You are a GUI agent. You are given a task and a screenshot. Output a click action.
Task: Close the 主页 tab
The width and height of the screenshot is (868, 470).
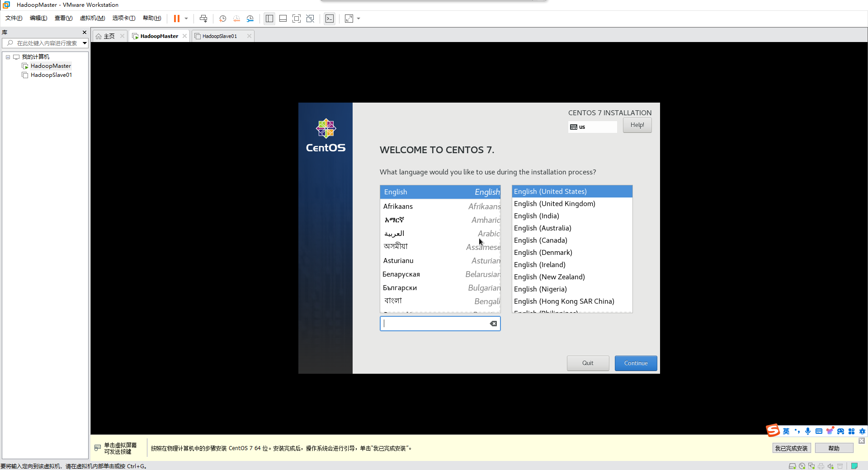(122, 36)
